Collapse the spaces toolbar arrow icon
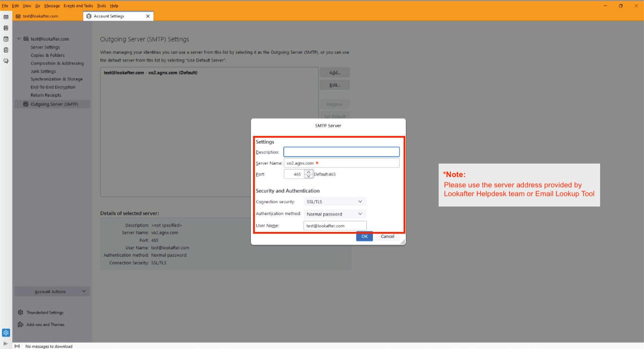Image resolution: width=644 pixels, height=349 pixels. 6,343
